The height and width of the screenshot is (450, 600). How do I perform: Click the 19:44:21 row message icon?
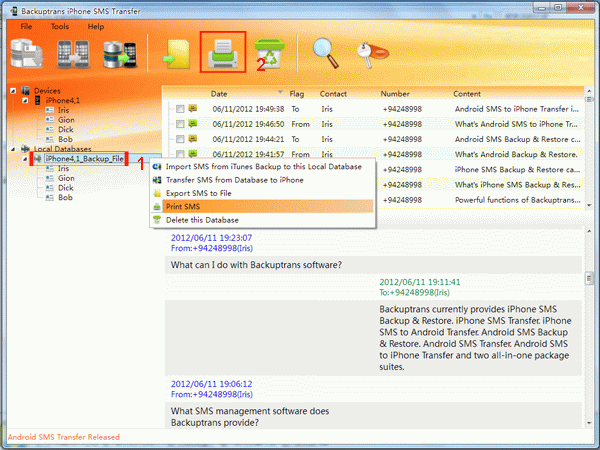193,138
